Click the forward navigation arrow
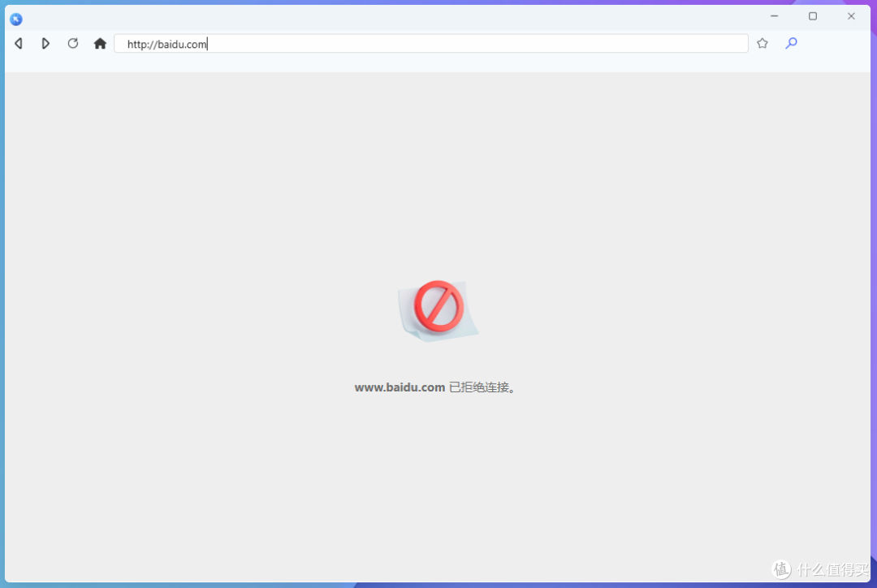 tap(45, 43)
